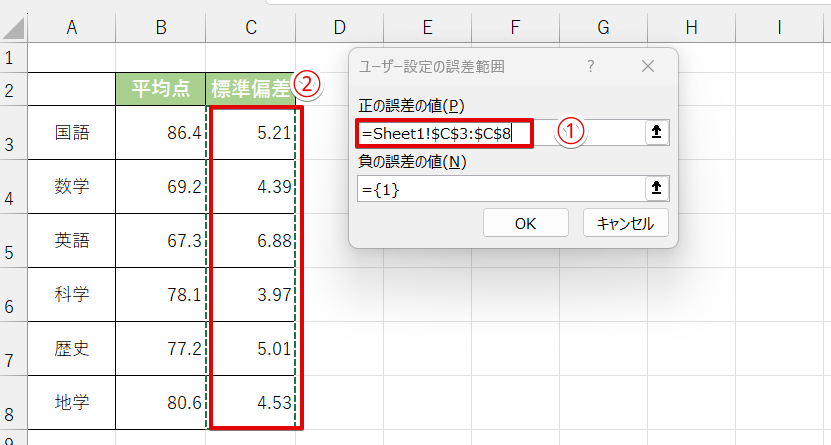
Task: Select the 平均点 header cell
Action: pos(160,89)
